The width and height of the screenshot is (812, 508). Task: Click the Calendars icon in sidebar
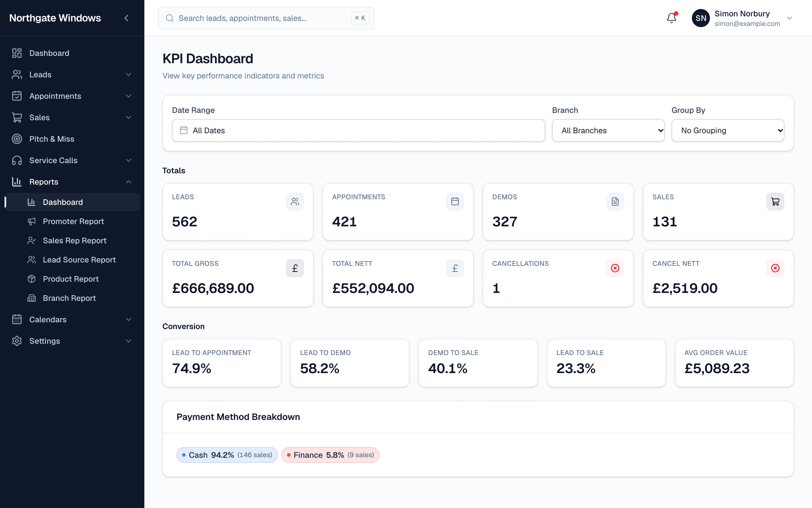pos(17,319)
